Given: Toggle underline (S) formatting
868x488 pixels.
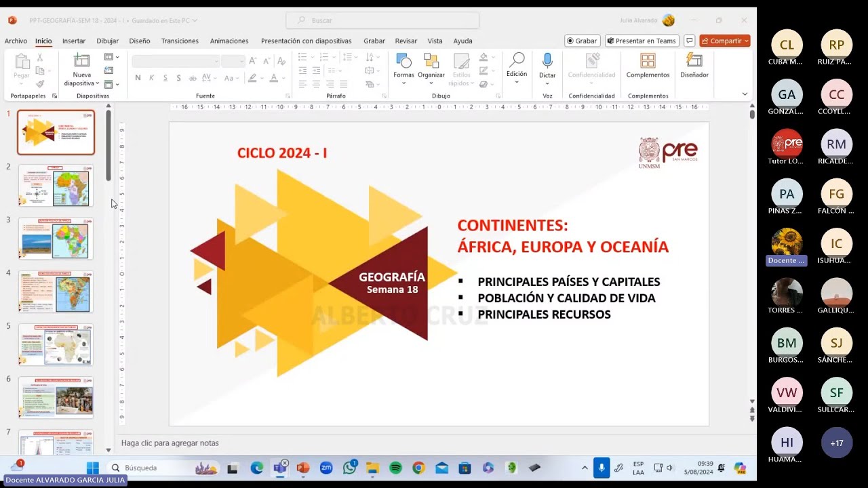Looking at the screenshot, I should point(165,78).
